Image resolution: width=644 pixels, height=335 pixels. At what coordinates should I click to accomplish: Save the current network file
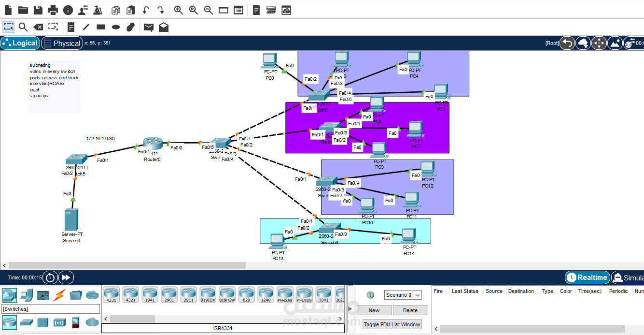(x=38, y=10)
